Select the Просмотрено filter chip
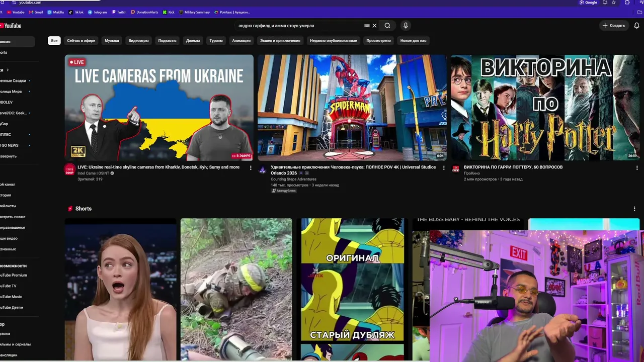 [x=378, y=41]
